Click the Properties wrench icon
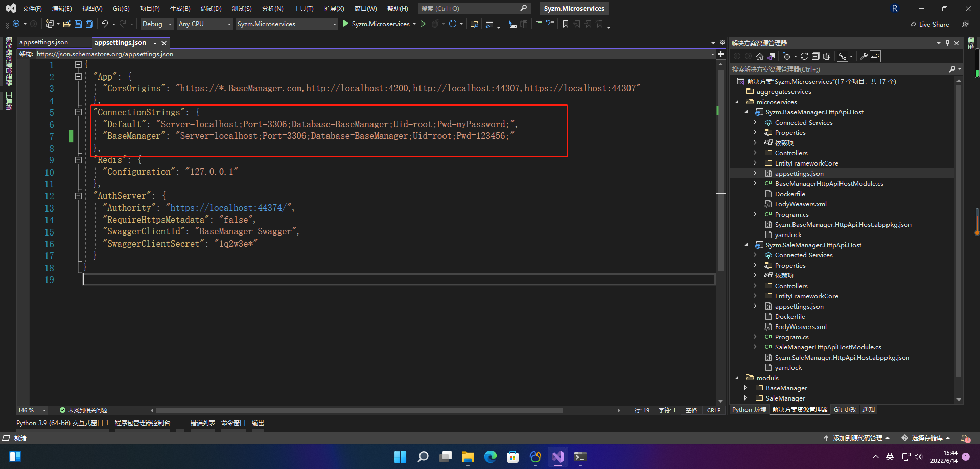 864,56
